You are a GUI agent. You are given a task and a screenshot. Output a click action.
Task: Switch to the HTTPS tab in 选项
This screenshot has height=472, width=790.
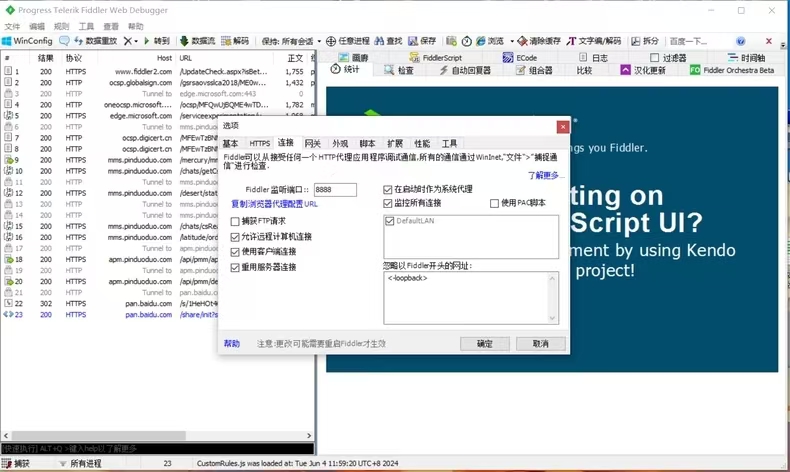259,144
